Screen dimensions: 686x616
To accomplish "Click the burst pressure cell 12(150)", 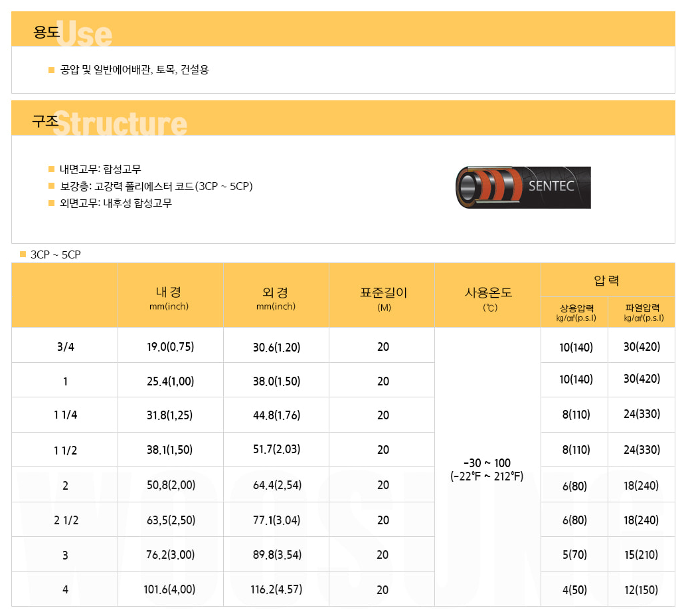I will pyautogui.click(x=641, y=589).
